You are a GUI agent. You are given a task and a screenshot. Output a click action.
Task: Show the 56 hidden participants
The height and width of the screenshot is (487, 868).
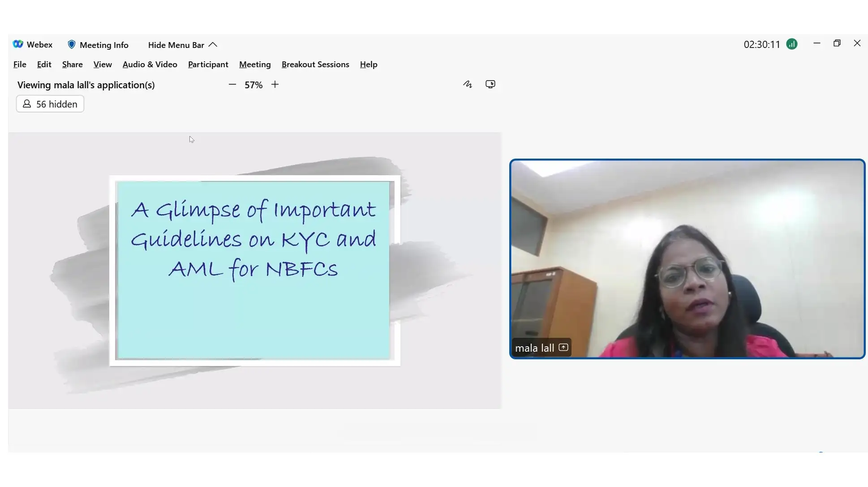click(50, 104)
